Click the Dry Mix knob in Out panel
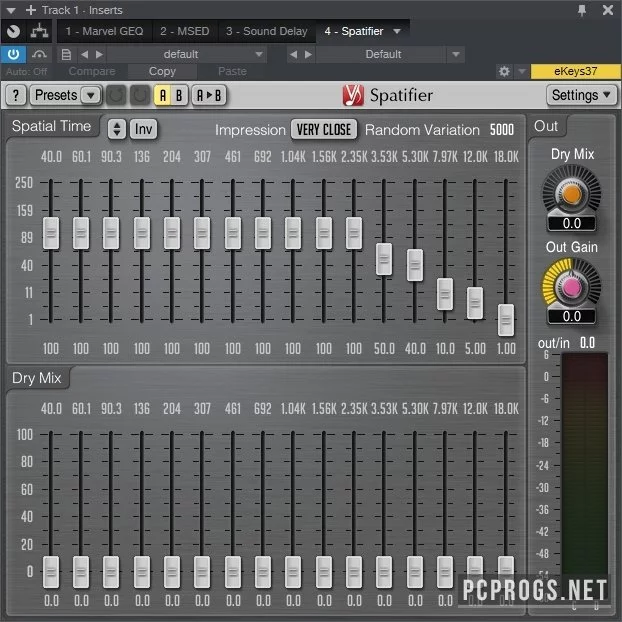622x622 pixels. [571, 194]
